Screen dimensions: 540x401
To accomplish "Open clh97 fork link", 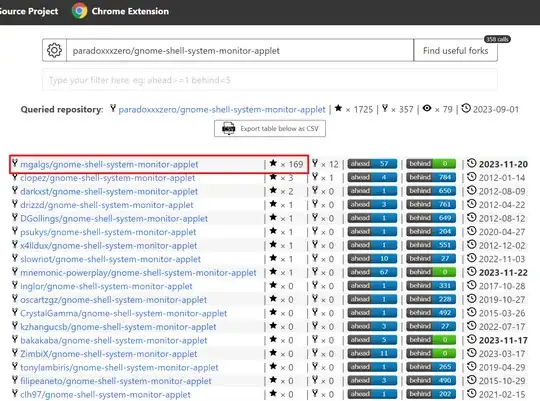I will point(105,395).
